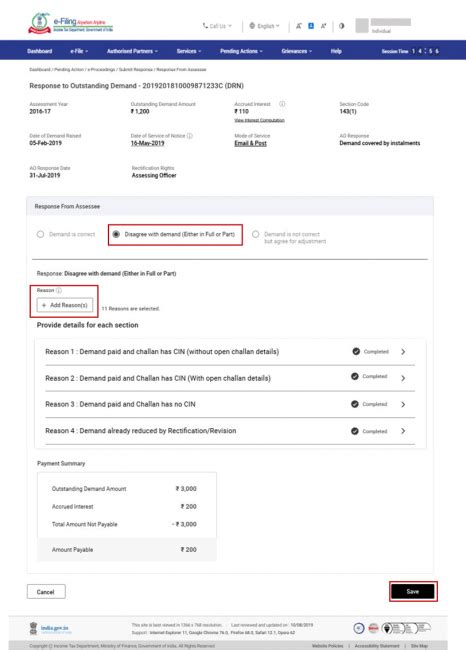Click 'Assessing Officer' rectification rights value
The height and width of the screenshot is (650, 466).
(x=154, y=175)
